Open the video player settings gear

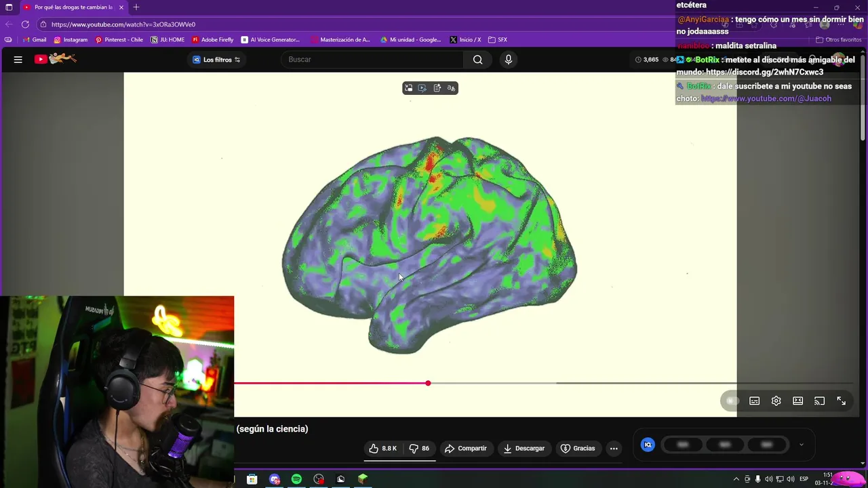(x=776, y=401)
